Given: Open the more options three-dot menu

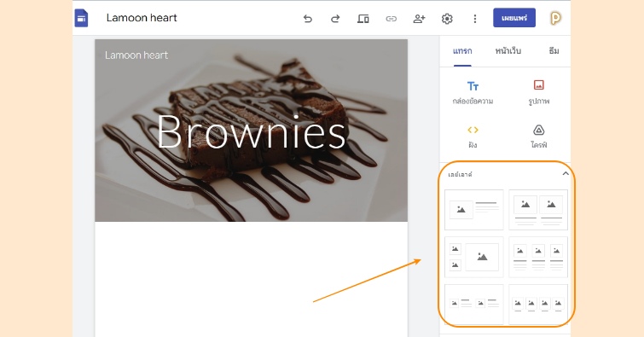Looking at the screenshot, I should tap(475, 19).
